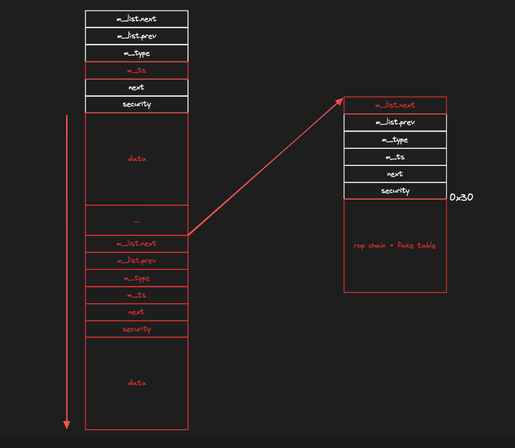Select white security cell in left column
The image size is (515, 448).
(x=137, y=104)
